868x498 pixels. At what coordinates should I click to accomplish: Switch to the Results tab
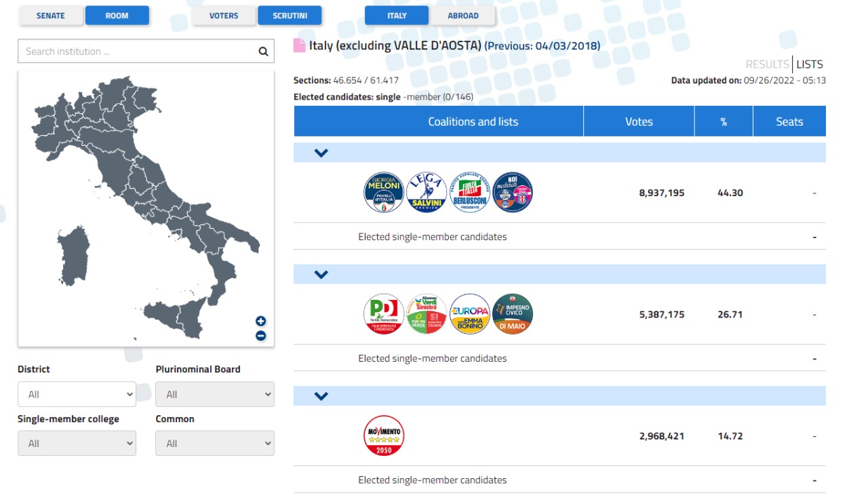tap(768, 64)
